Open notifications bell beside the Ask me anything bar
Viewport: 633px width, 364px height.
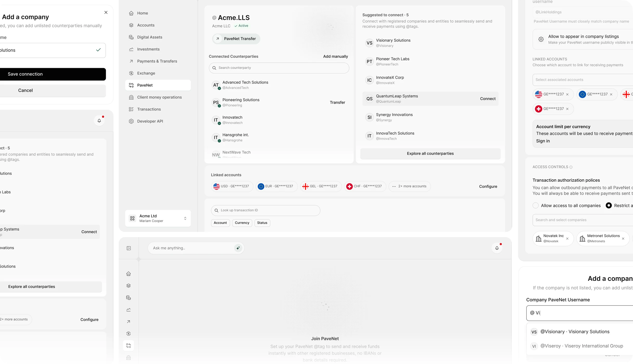click(x=497, y=248)
